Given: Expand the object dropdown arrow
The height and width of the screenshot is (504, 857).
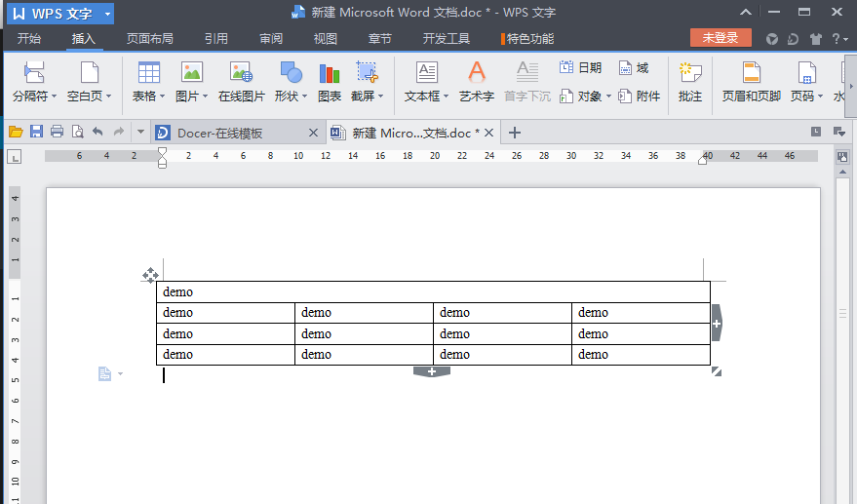Looking at the screenshot, I should (x=608, y=97).
